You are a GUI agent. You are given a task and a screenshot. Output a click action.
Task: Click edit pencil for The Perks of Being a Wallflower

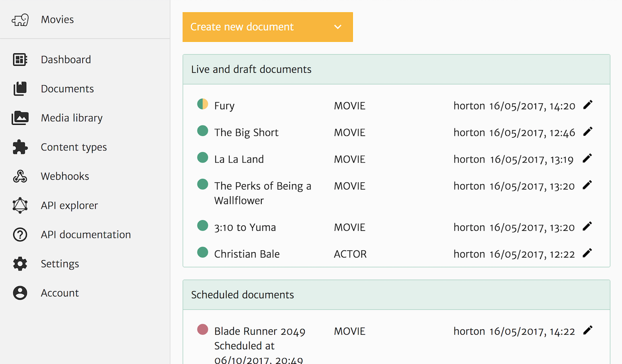pos(588,185)
